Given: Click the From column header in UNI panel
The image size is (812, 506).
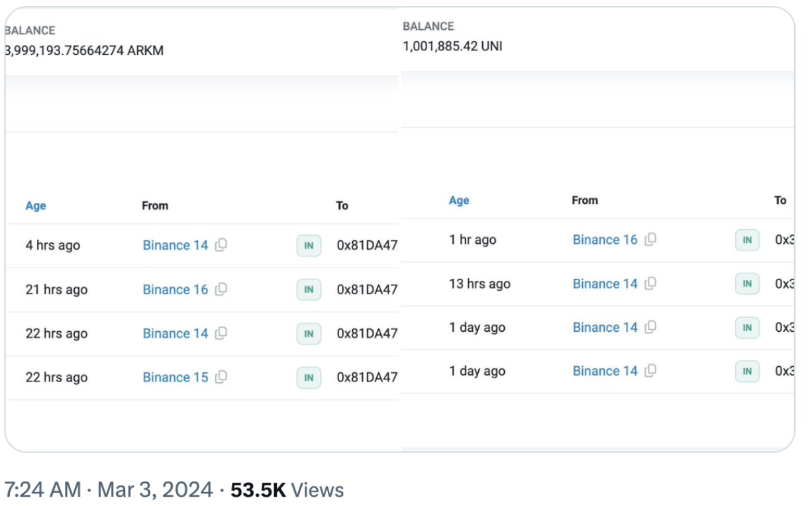Looking at the screenshot, I should pyautogui.click(x=585, y=201).
